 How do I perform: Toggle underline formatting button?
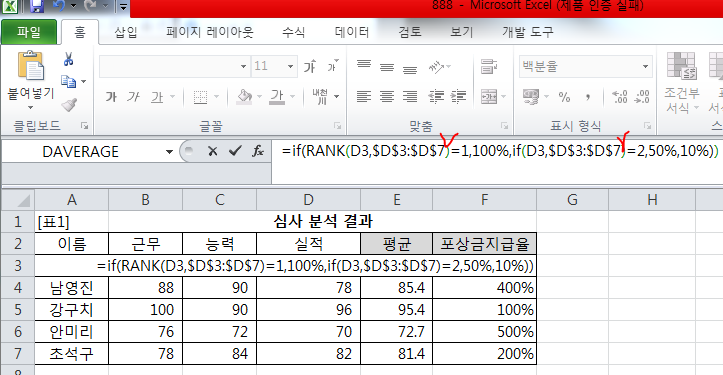[157, 97]
